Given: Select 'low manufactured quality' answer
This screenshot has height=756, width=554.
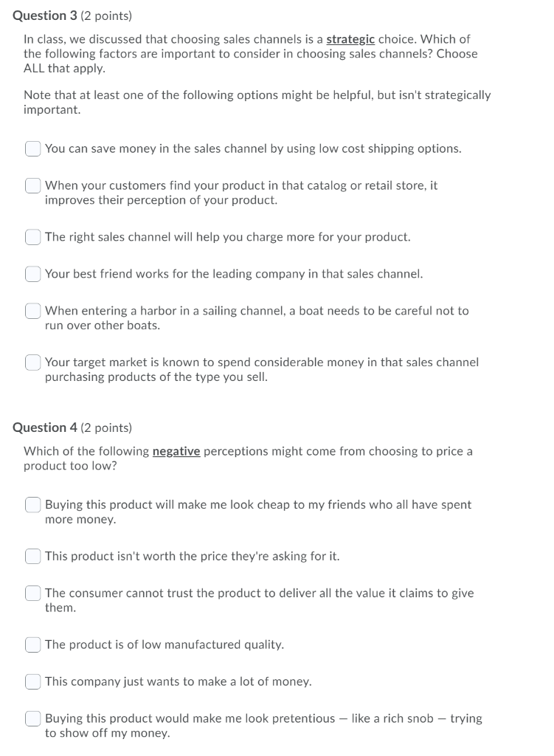Looking at the screenshot, I should 32,645.
